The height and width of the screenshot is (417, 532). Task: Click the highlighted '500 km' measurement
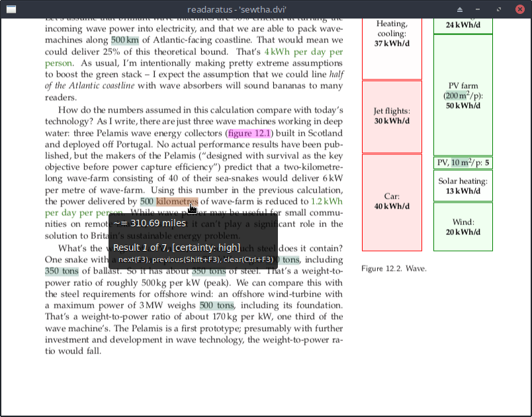pos(125,40)
